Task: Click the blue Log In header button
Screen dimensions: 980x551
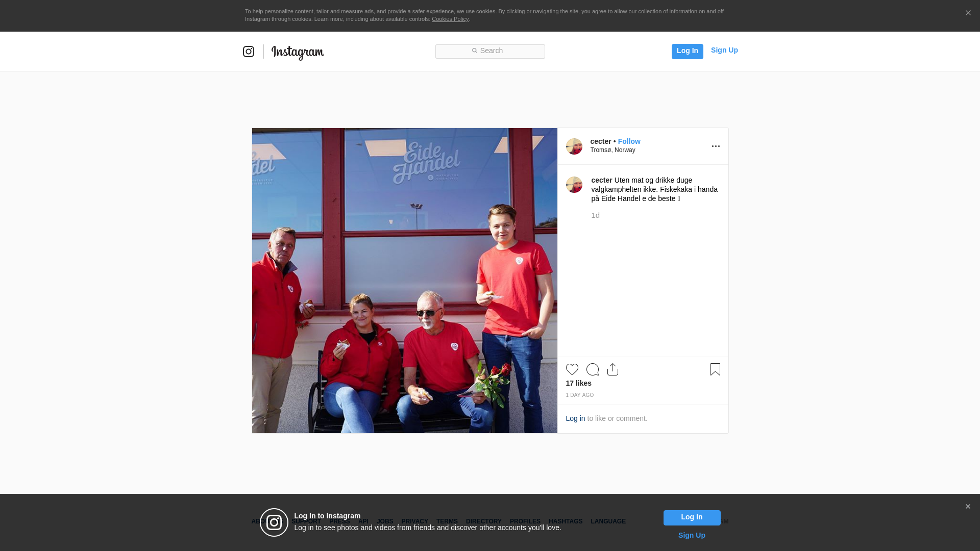Action: click(x=687, y=51)
